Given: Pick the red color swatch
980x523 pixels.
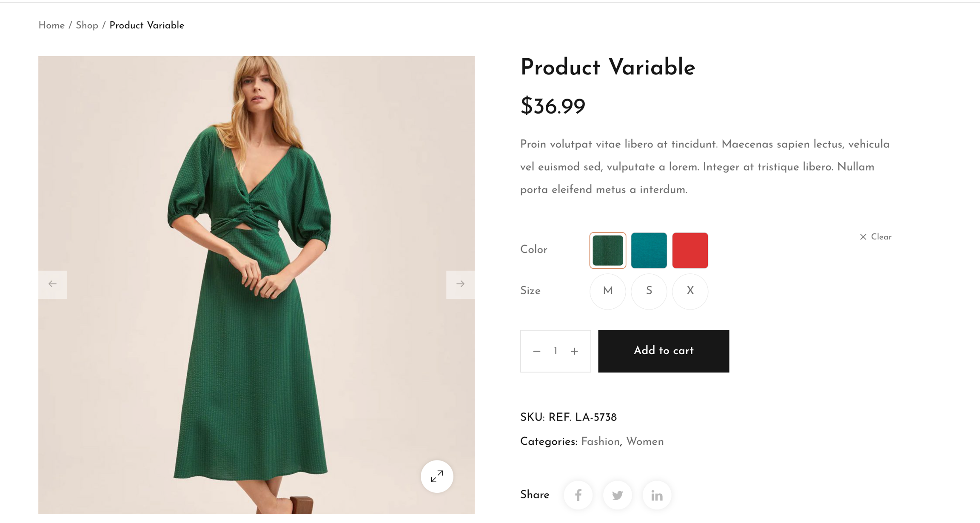Looking at the screenshot, I should (690, 250).
